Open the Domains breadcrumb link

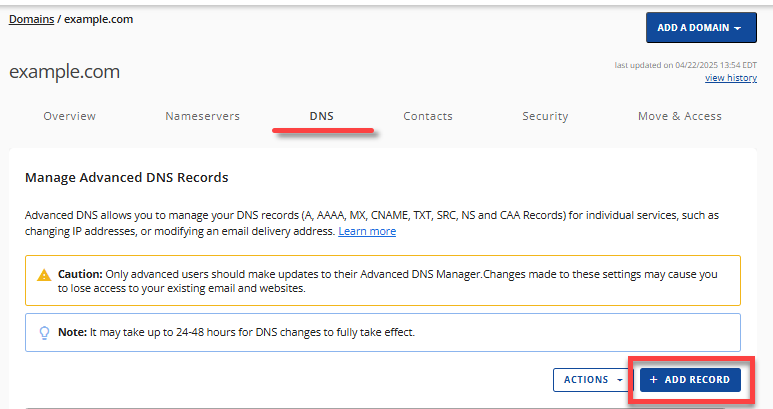tap(32, 19)
